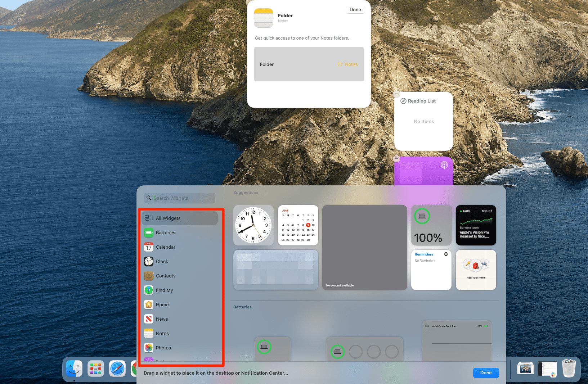This screenshot has height=384, width=588.
Task: Select Notes in the widget sidebar
Action: tap(162, 334)
